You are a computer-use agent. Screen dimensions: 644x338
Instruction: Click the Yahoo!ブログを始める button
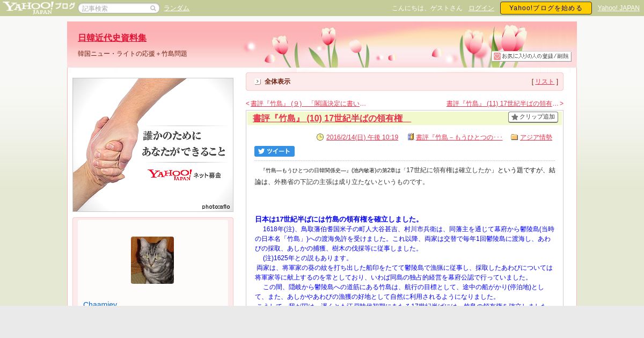pyautogui.click(x=546, y=8)
